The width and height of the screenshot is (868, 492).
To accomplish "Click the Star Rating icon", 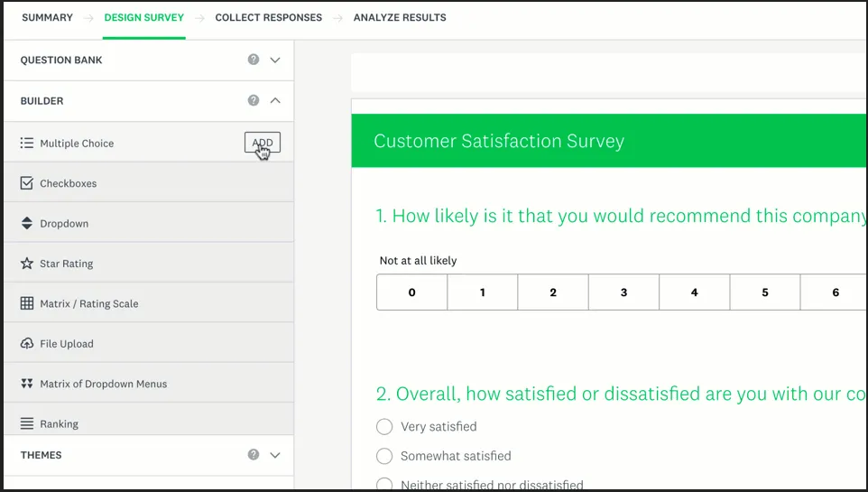I will [x=27, y=264].
